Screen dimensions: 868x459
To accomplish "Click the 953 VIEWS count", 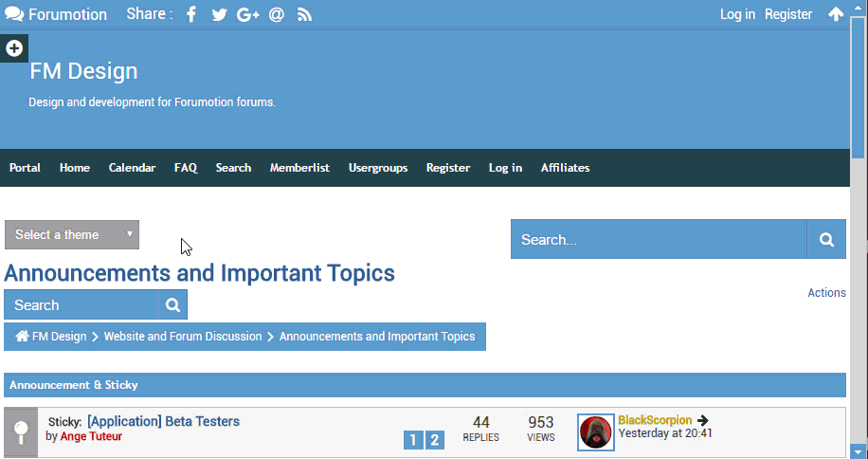I will [x=541, y=429].
